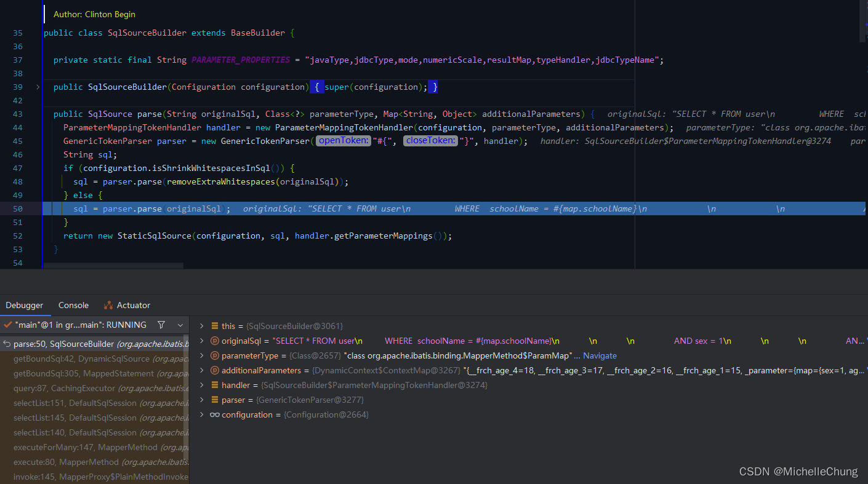
Task: Click the editor horizontal scrollbar below line 53
Action: coord(114,266)
